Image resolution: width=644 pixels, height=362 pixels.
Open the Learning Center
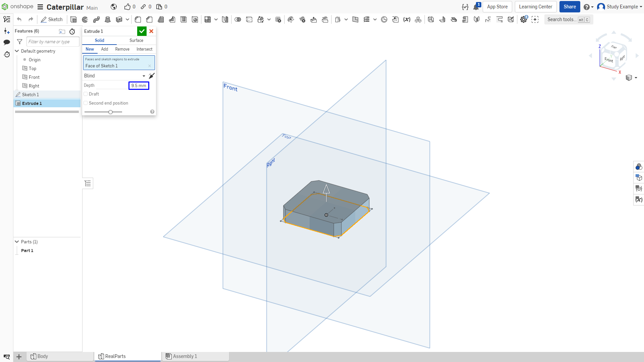(535, 7)
